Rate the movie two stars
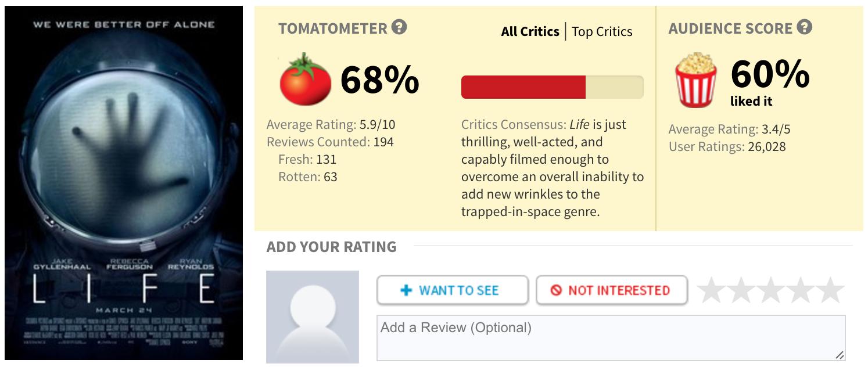Image resolution: width=868 pixels, height=367 pixels. tap(741, 290)
